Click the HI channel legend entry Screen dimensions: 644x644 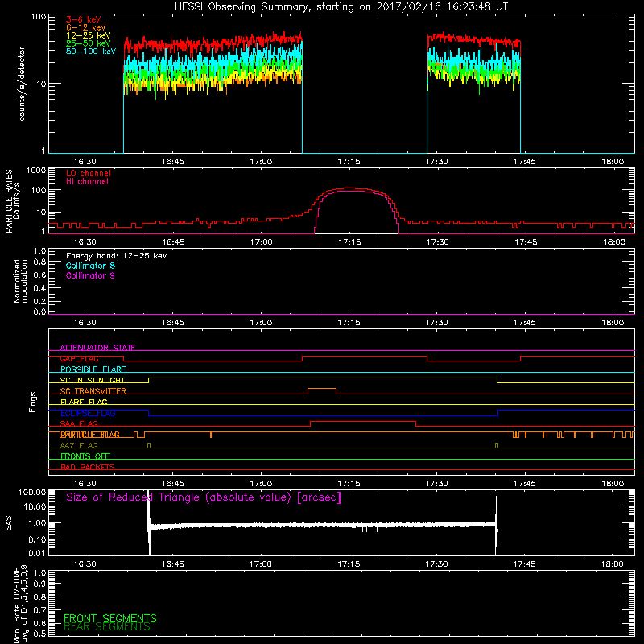pos(87,182)
